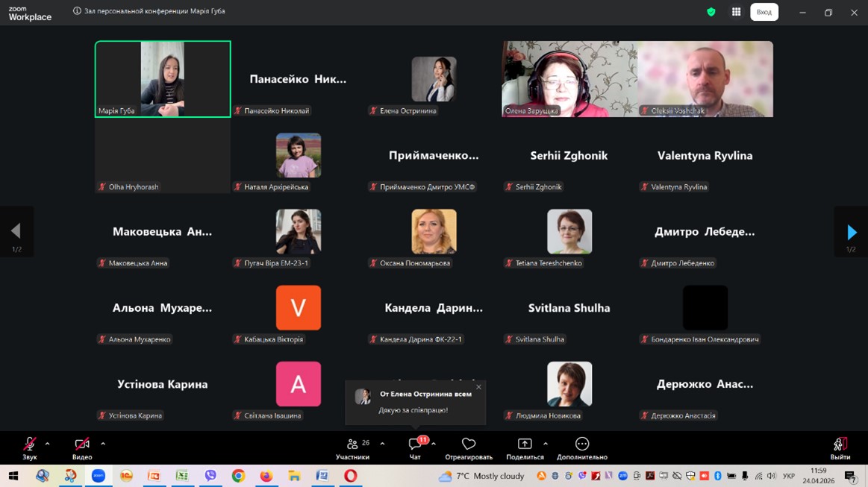The height and width of the screenshot is (487, 868).
Task: Open Viber from the Windows taskbar
Action: tap(210, 476)
